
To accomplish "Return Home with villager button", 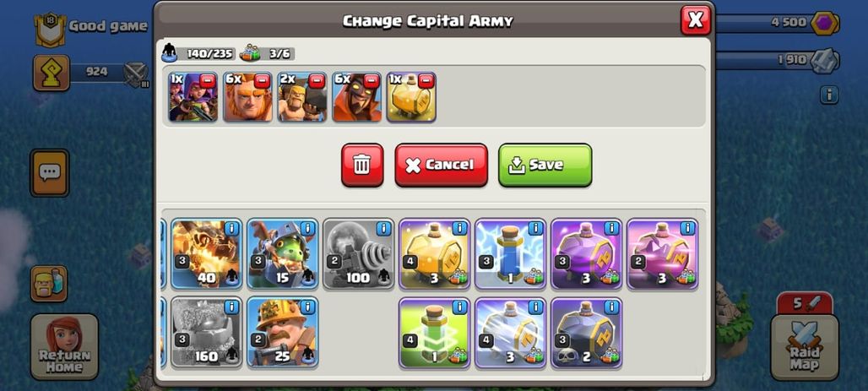I will (x=65, y=347).
